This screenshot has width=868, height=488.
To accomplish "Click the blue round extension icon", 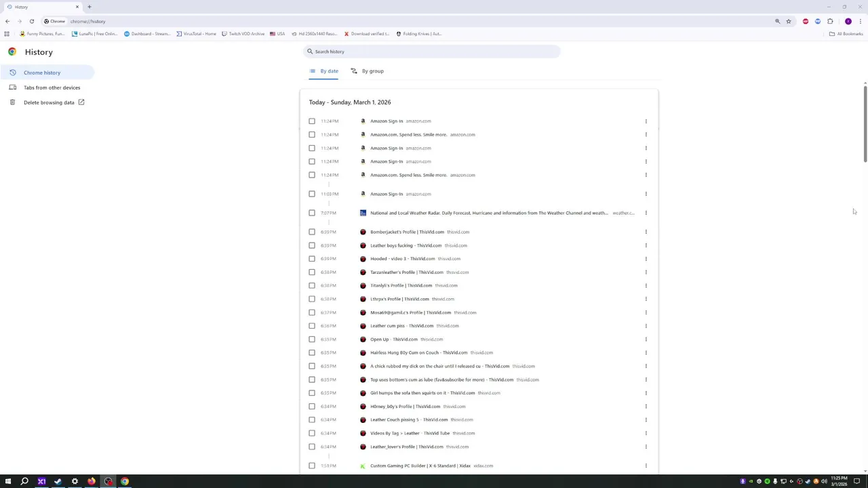I will click(818, 21).
